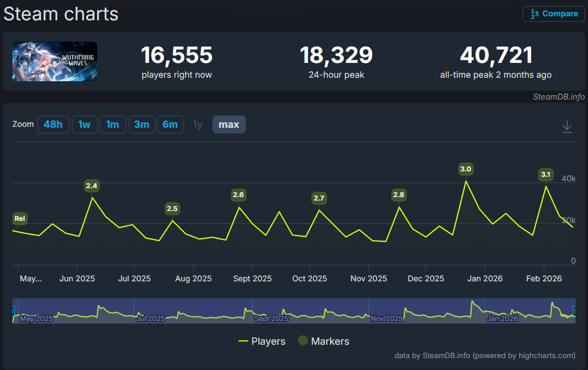588x370 pixels.
Task: Set chart zoom to 3m
Action: [x=142, y=124]
